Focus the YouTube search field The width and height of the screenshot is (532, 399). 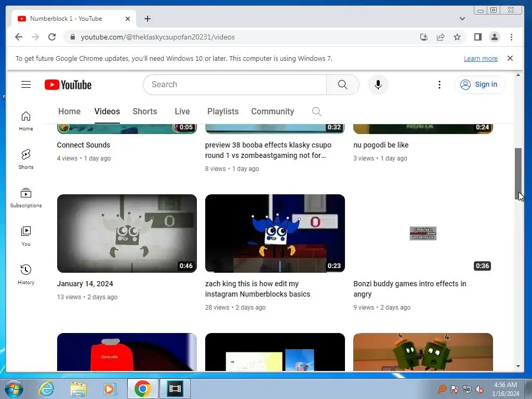coord(235,85)
